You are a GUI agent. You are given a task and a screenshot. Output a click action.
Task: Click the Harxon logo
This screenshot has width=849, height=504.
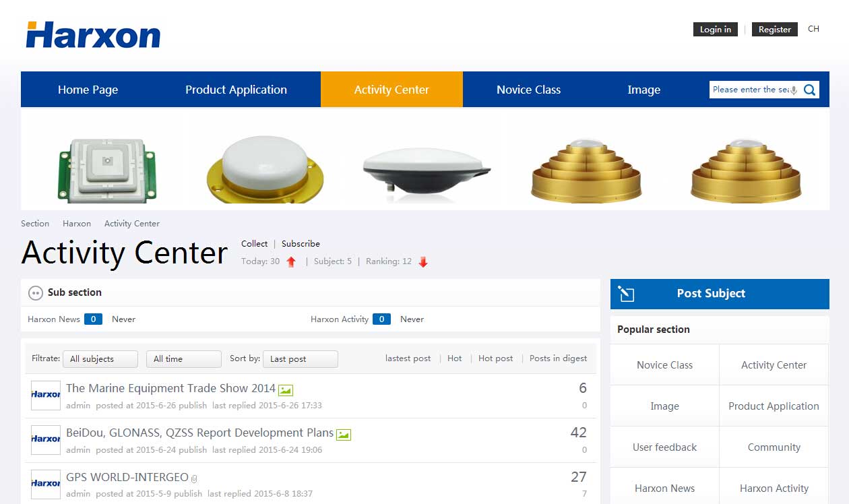pyautogui.click(x=93, y=35)
